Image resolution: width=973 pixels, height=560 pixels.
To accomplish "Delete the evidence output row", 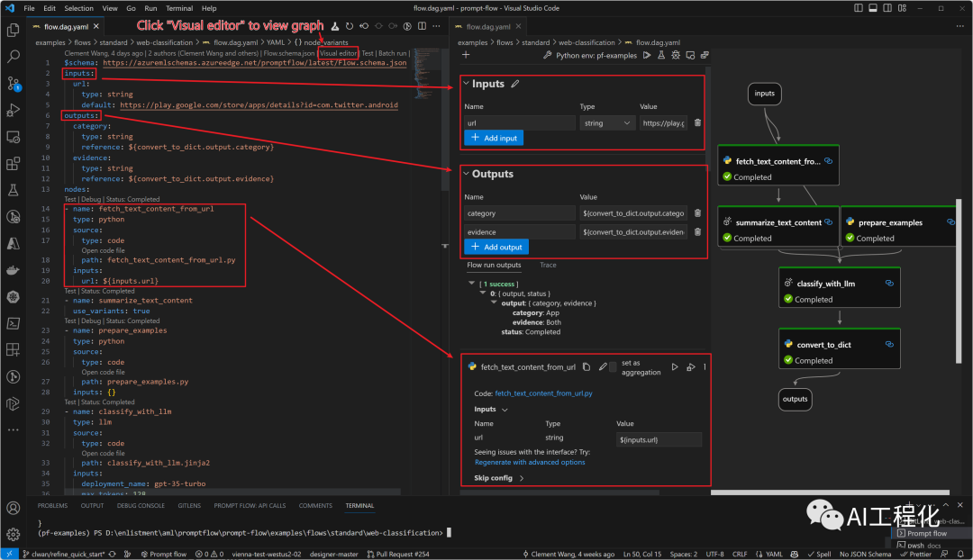I will coord(697,232).
